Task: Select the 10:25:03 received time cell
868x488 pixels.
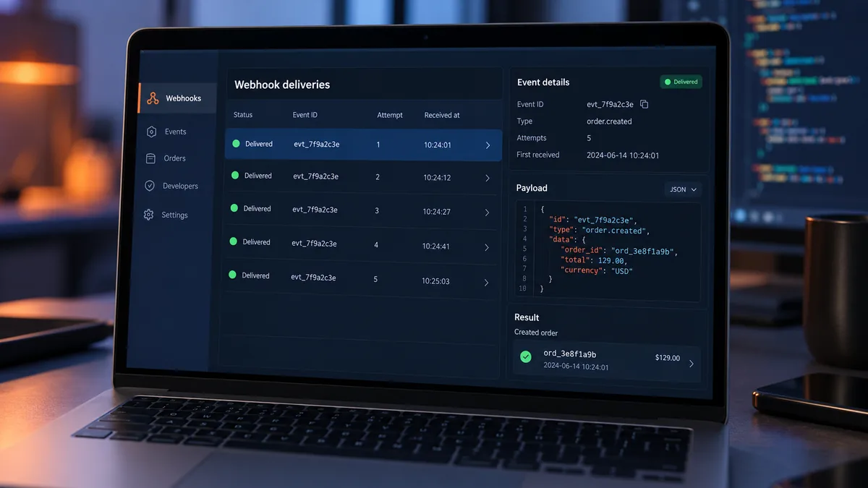Action: click(436, 281)
